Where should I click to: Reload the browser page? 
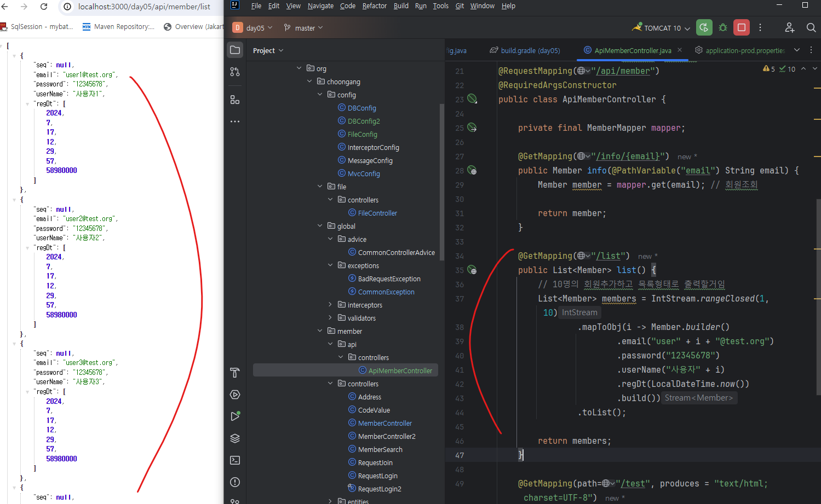tap(44, 7)
